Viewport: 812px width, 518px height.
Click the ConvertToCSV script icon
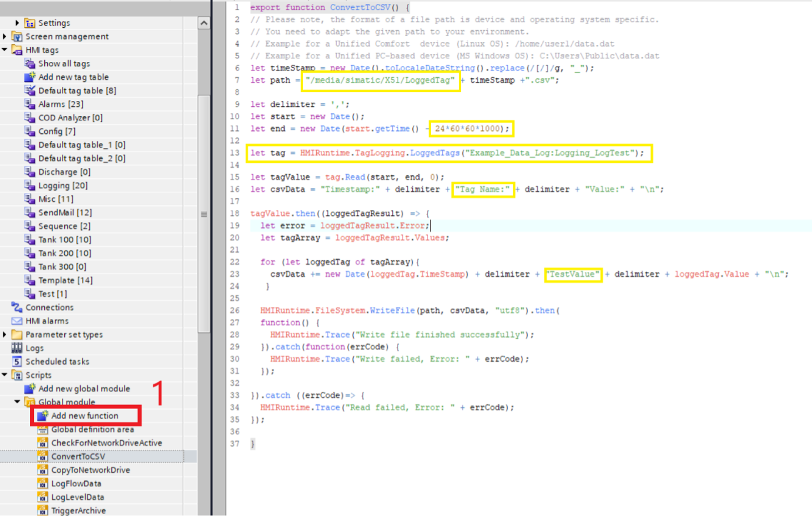43,456
